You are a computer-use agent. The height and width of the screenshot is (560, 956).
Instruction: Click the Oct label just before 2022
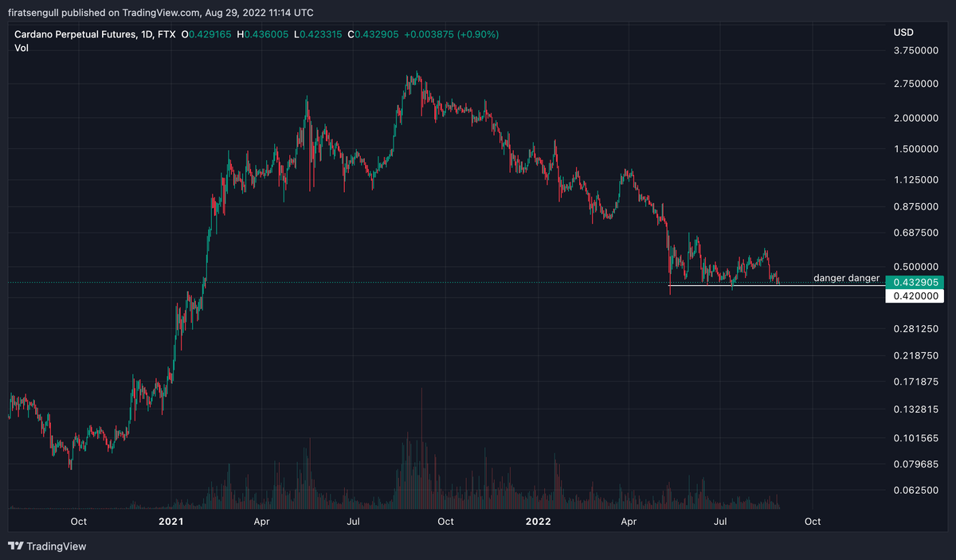pyautogui.click(x=445, y=522)
